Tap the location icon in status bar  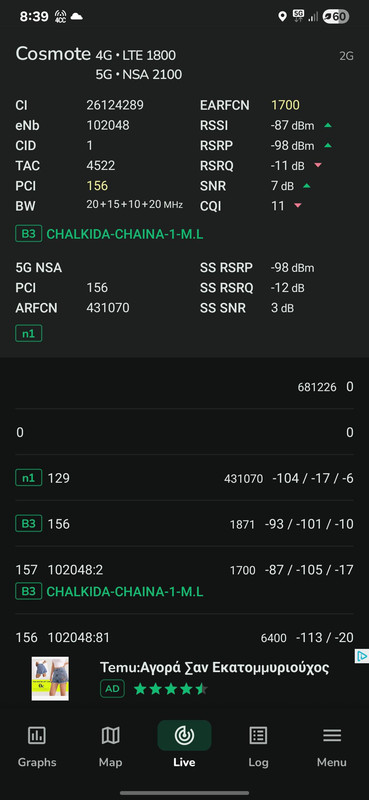click(x=282, y=17)
